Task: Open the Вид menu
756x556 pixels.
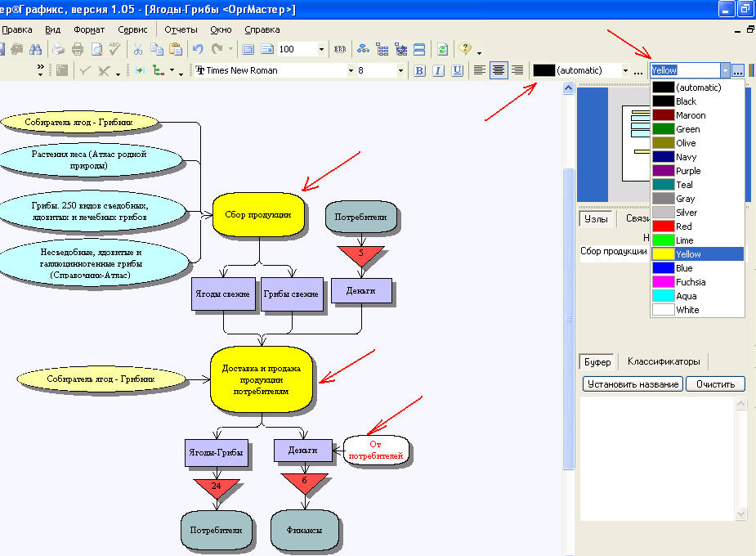Action: pos(52,29)
